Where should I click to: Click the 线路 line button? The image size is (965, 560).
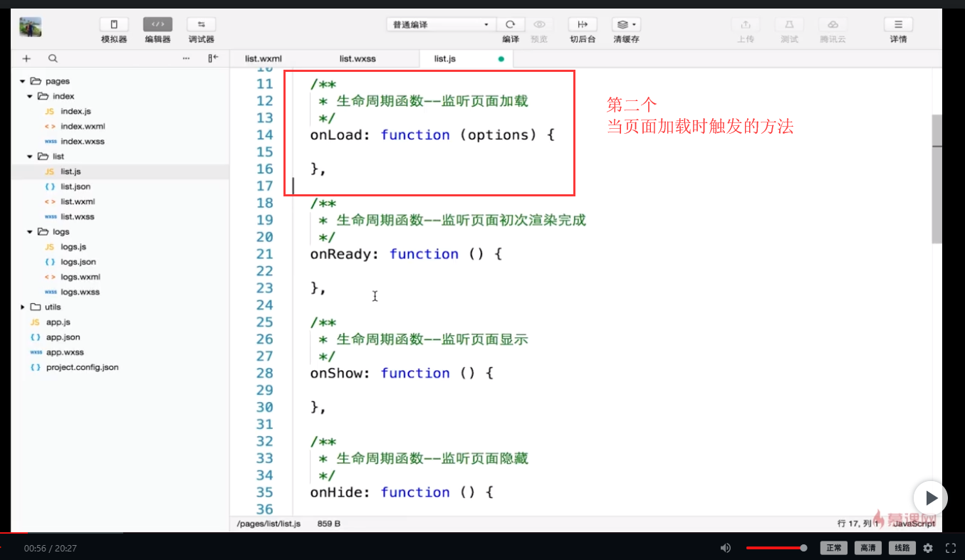(902, 548)
